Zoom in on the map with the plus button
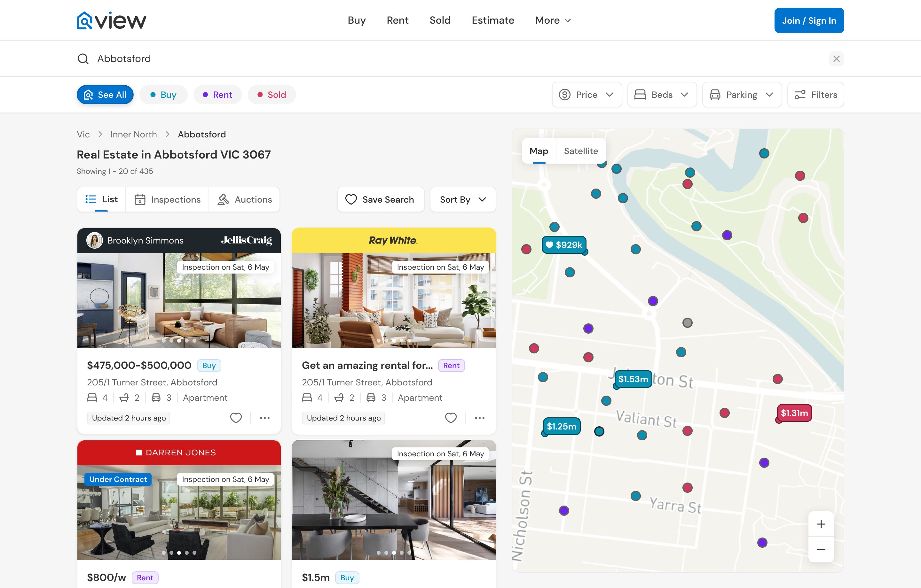This screenshot has height=588, width=921. click(821, 524)
